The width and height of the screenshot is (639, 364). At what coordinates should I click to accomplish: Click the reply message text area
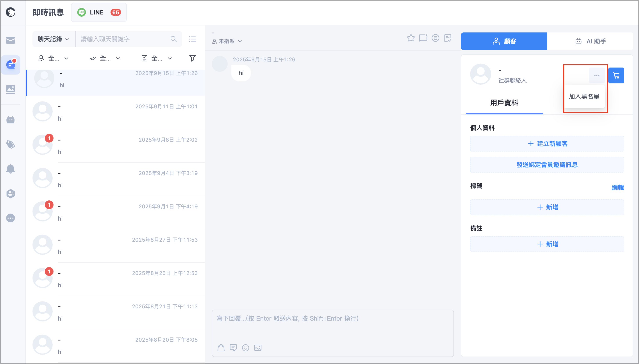tap(333, 325)
